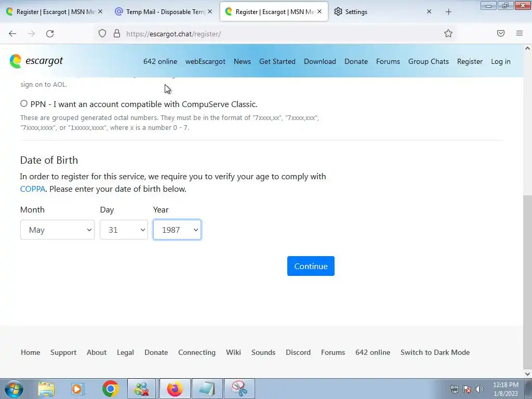Close the active Register Escargot tab
The width and height of the screenshot is (532, 399).
[x=320, y=11]
